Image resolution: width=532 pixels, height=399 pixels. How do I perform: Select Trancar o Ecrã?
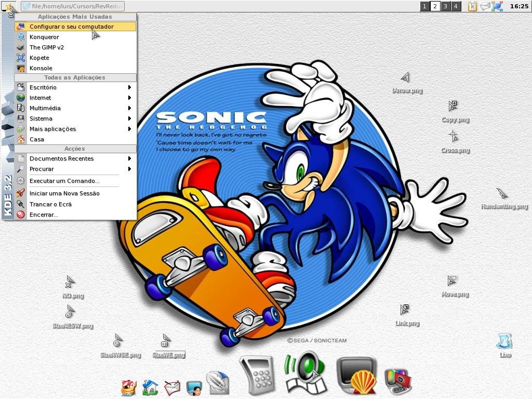click(75, 204)
